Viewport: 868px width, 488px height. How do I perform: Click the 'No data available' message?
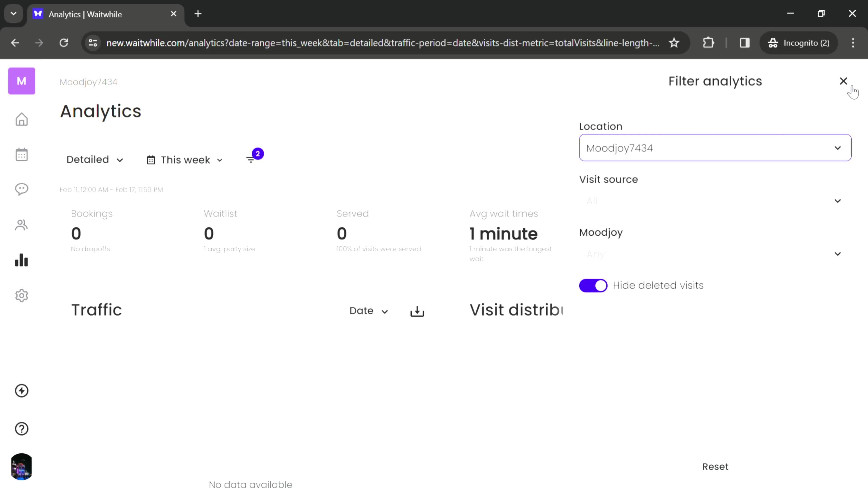pos(250,484)
